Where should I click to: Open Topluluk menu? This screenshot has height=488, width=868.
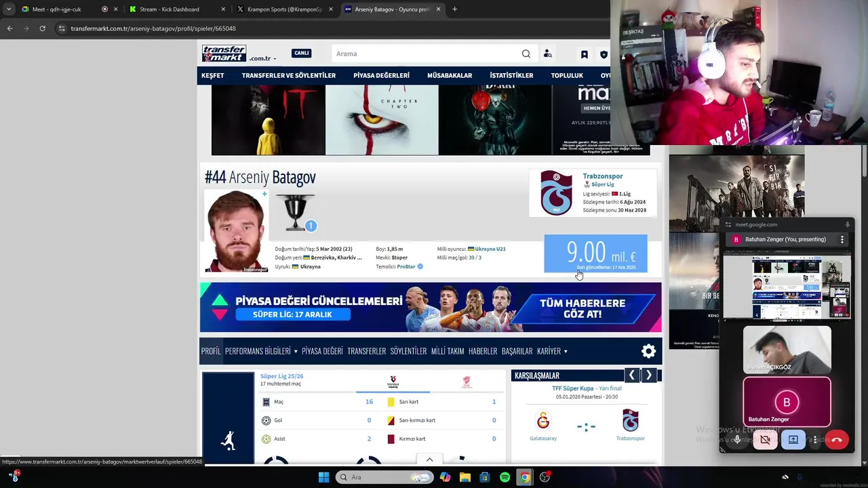click(567, 75)
